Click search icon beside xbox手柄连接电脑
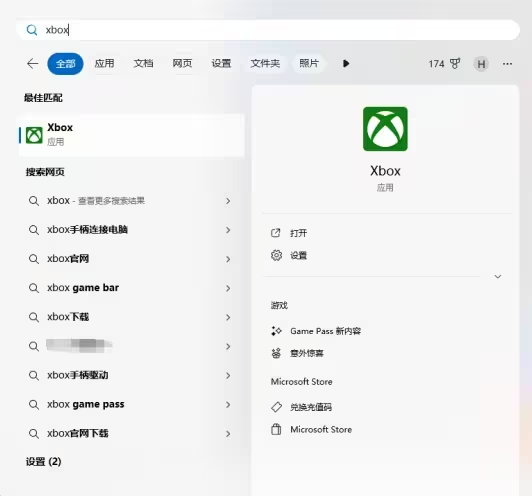This screenshot has height=496, width=532. [x=34, y=230]
